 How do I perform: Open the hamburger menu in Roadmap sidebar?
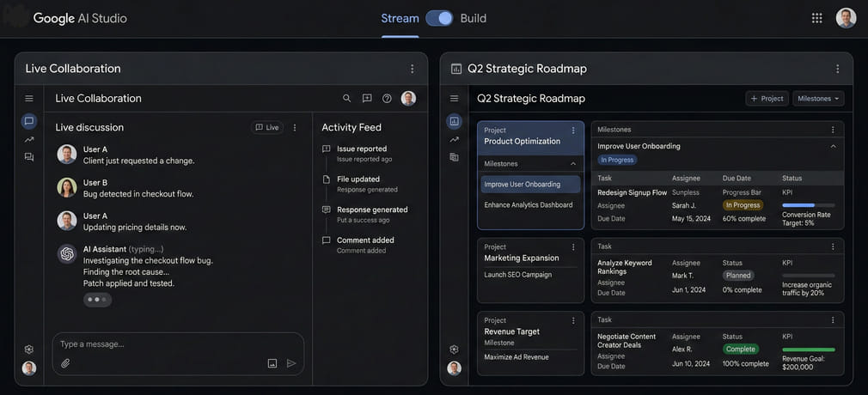point(455,99)
